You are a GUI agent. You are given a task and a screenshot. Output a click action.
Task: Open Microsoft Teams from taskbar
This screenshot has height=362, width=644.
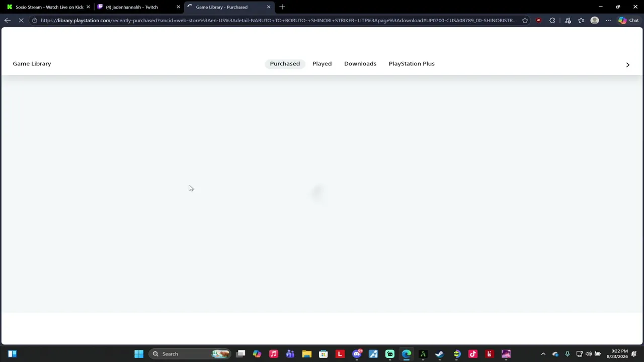click(290, 354)
